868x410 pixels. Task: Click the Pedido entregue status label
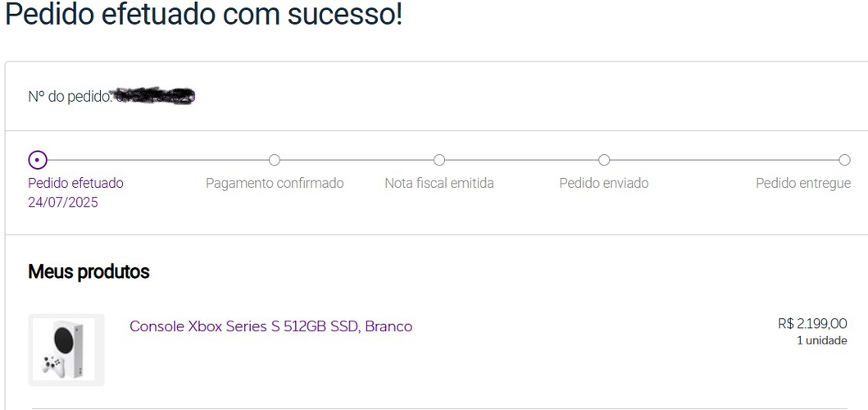[803, 183]
